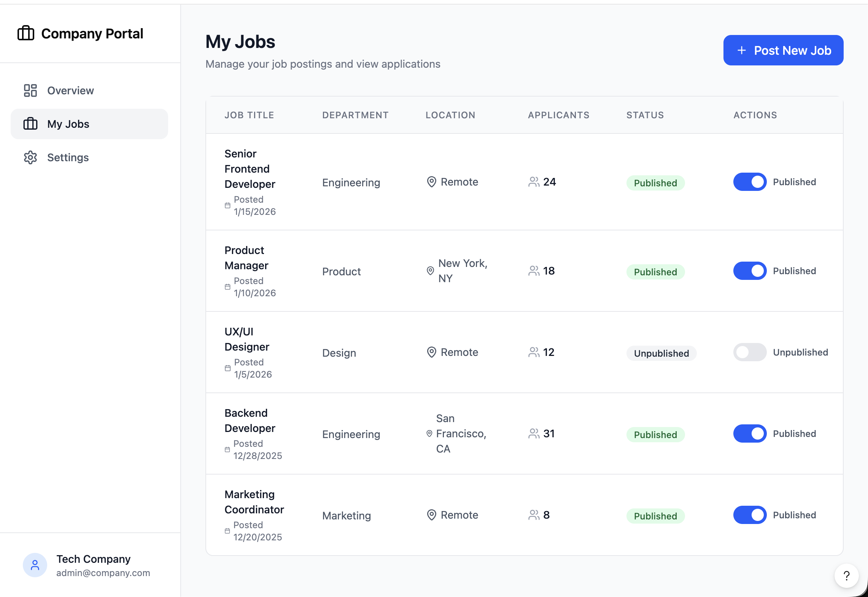Click the location pin icon for Product Manager
Image resolution: width=868 pixels, height=597 pixels.
[x=430, y=271]
